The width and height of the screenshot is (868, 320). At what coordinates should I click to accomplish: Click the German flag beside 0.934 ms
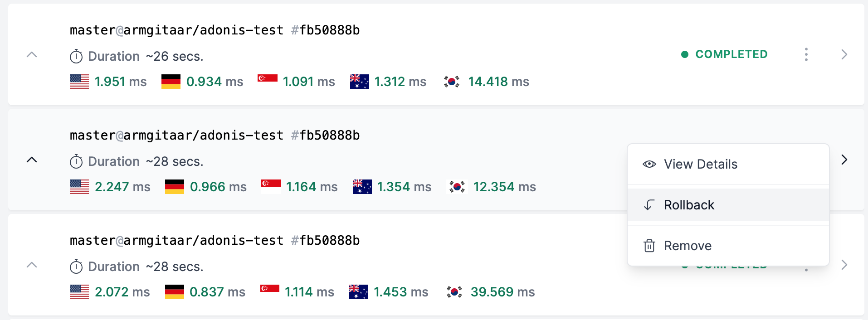point(171,82)
